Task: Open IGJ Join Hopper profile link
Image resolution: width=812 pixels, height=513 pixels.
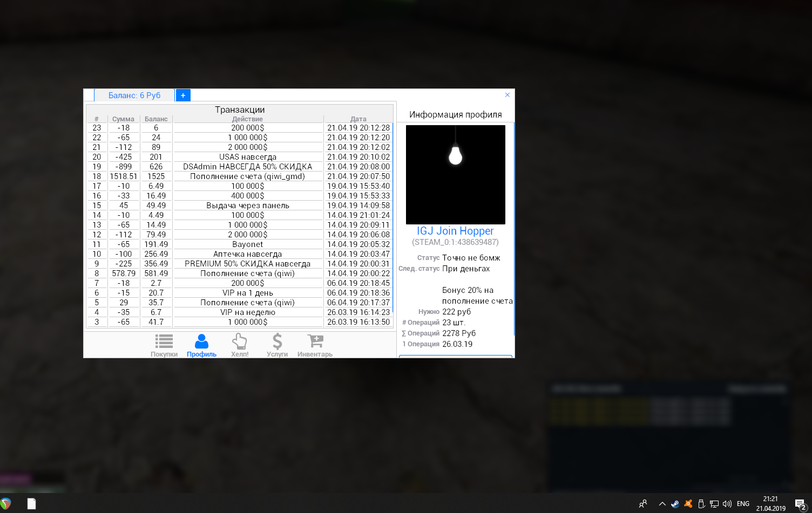Action: tap(455, 231)
